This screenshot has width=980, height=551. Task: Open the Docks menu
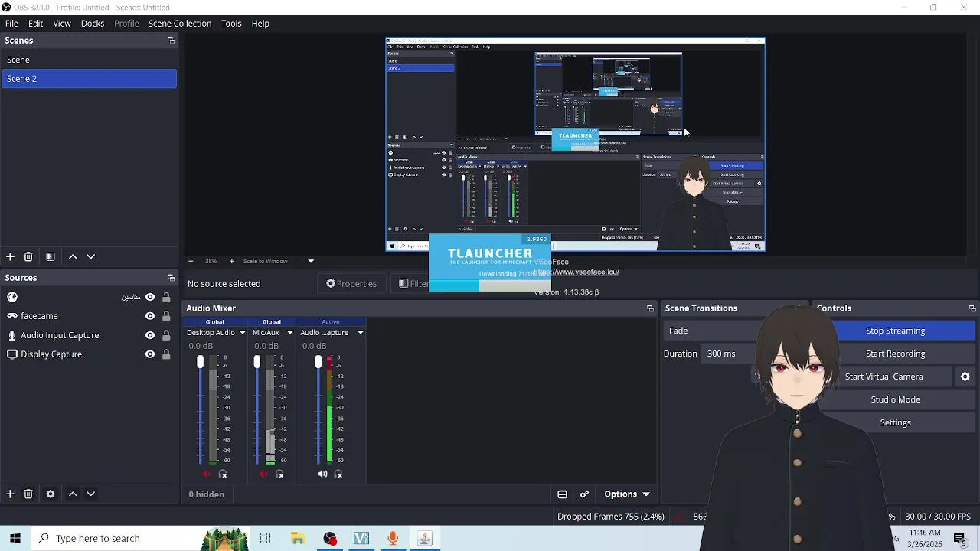[x=93, y=24]
